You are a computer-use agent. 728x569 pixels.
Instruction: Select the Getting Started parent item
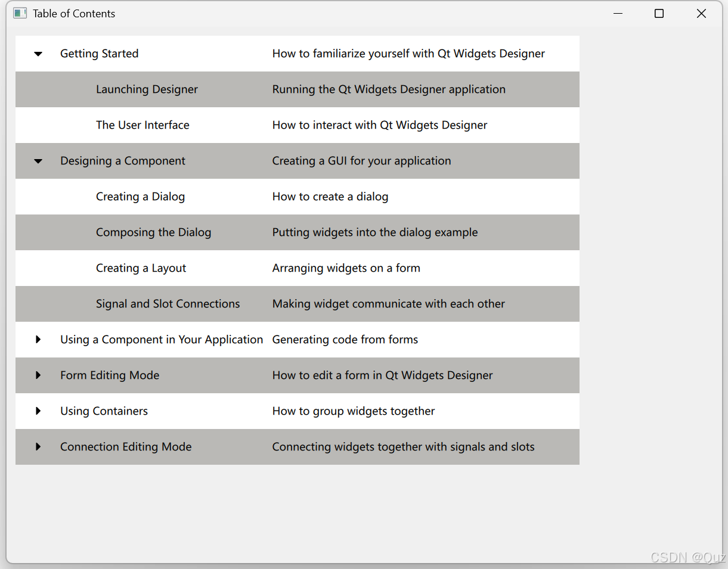99,54
